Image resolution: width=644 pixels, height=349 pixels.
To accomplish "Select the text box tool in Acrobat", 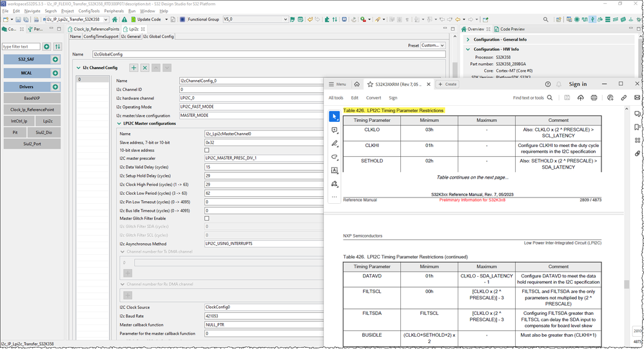I will pyautogui.click(x=335, y=170).
